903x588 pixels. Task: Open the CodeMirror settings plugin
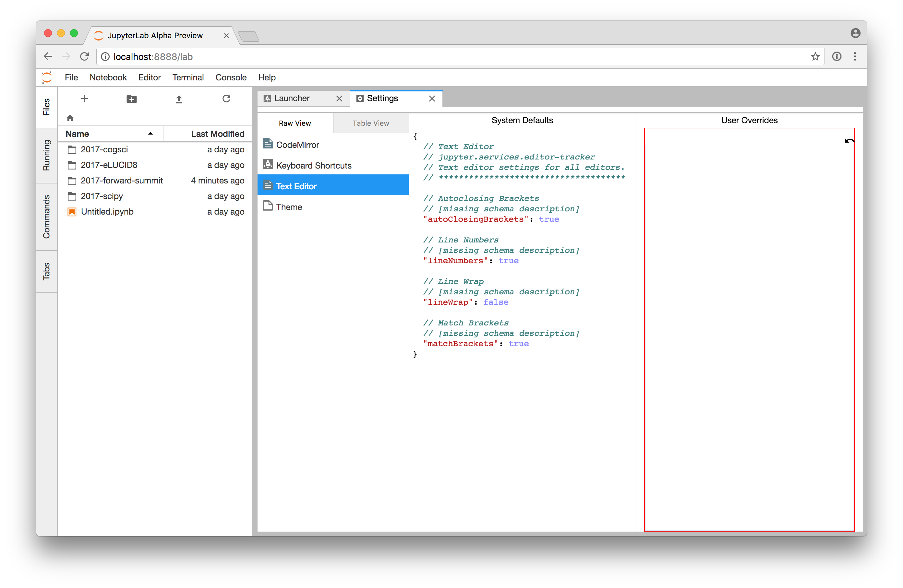point(298,145)
